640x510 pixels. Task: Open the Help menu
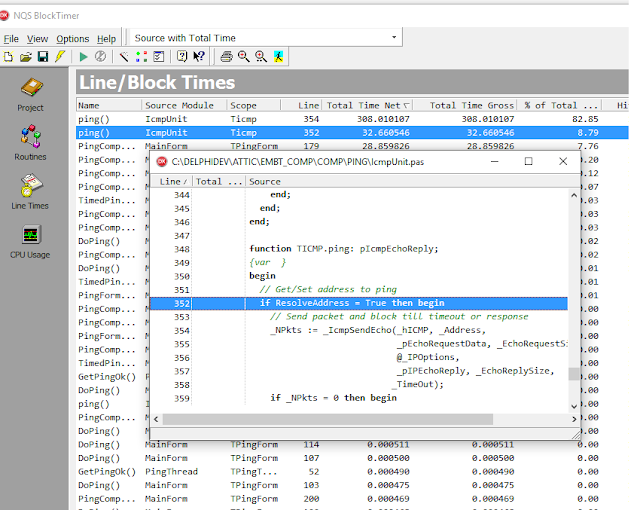tap(107, 39)
